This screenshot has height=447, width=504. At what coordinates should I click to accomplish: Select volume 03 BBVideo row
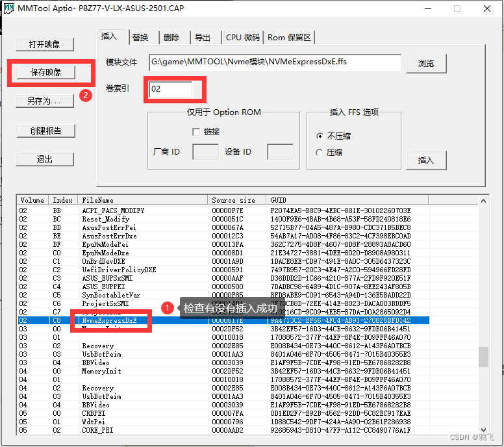(223, 363)
